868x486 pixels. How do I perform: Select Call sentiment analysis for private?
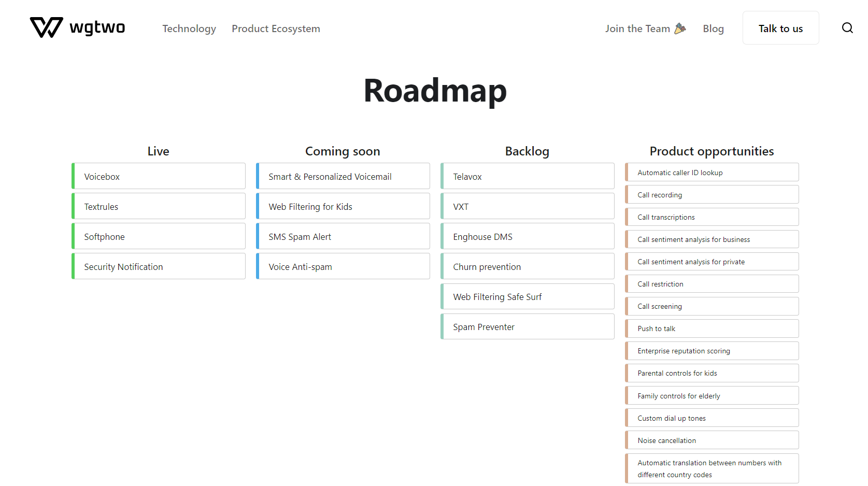(712, 261)
